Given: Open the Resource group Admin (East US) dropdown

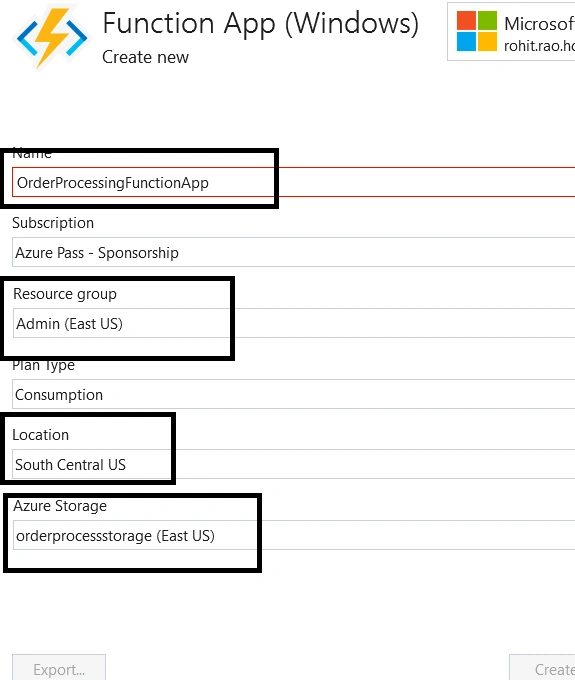Looking at the screenshot, I should (x=294, y=323).
